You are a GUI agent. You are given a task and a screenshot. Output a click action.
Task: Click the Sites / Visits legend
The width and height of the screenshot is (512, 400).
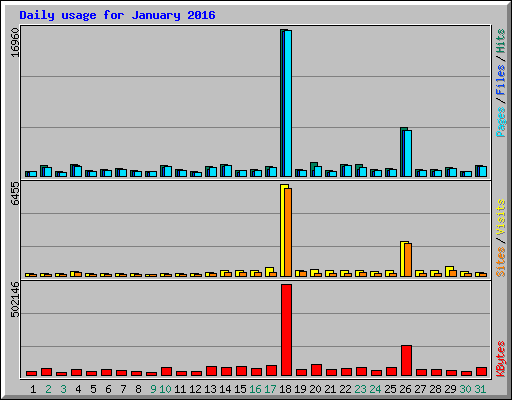coord(501,238)
